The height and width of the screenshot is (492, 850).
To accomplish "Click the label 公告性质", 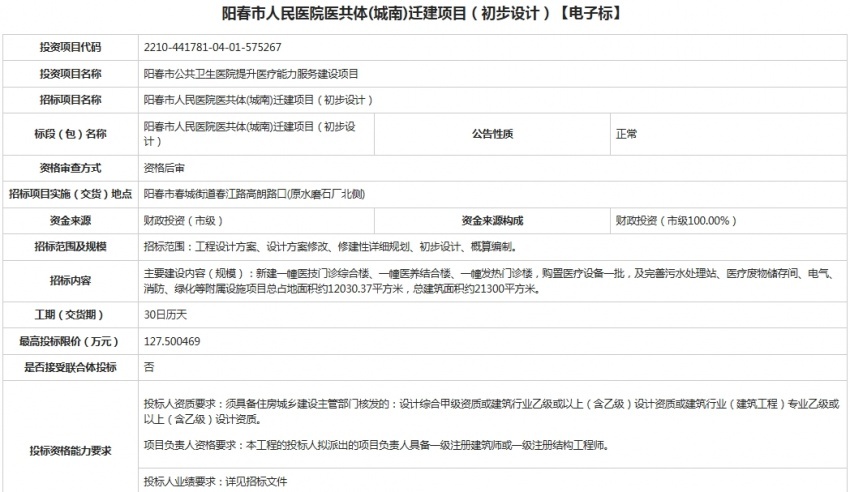I will coord(492,134).
